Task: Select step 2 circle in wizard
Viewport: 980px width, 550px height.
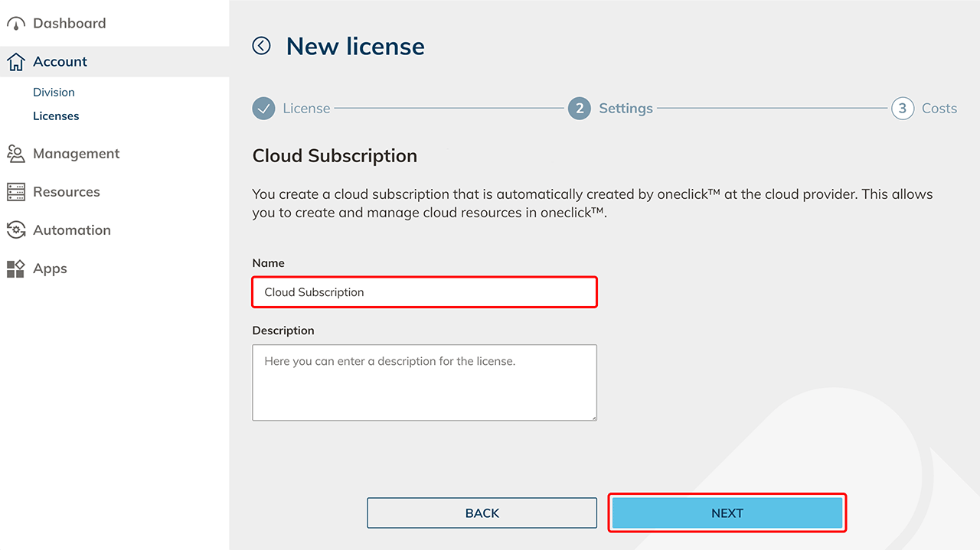Action: point(579,109)
